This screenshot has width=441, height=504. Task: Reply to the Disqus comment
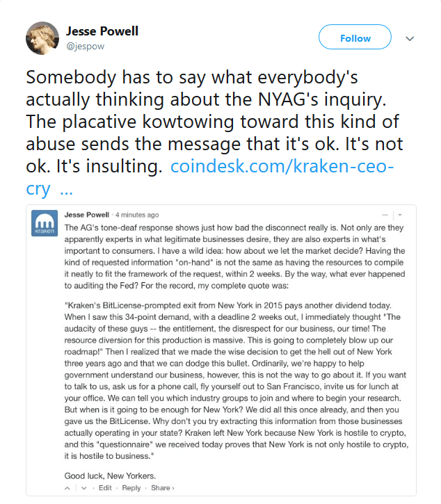(131, 488)
